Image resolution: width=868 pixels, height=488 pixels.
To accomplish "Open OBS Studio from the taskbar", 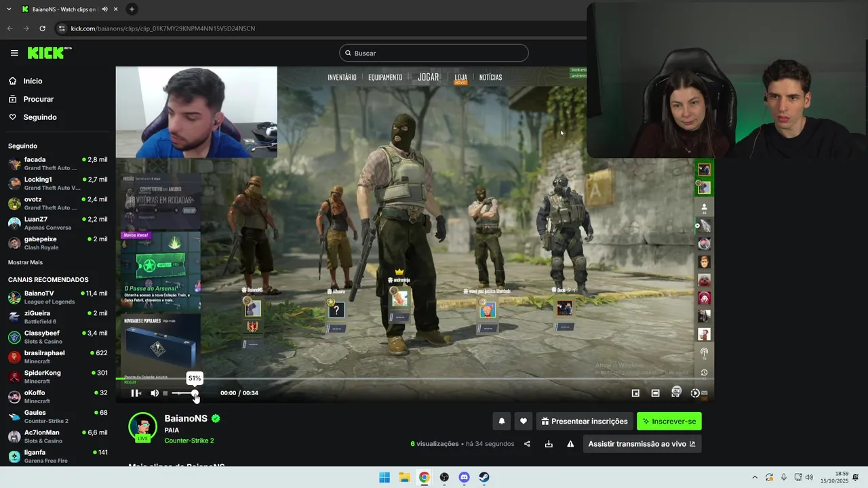I will tap(444, 477).
